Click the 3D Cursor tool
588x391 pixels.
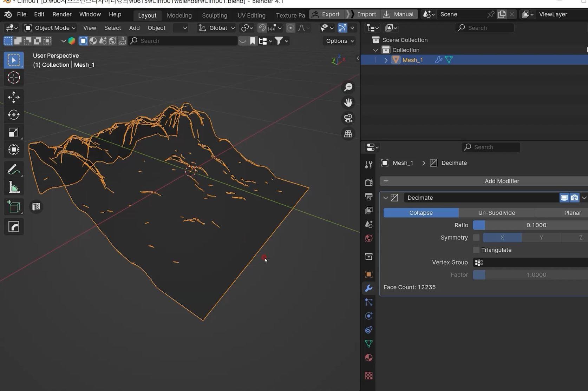tap(14, 78)
